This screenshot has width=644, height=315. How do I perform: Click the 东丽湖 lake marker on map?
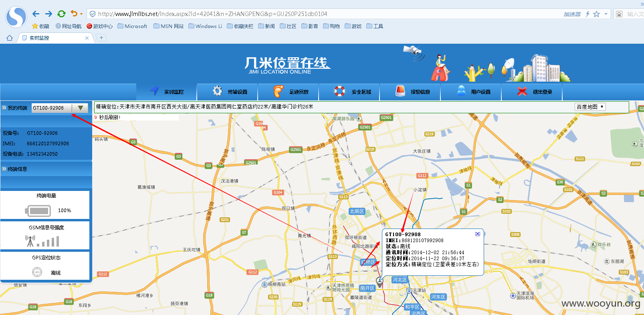click(x=607, y=261)
